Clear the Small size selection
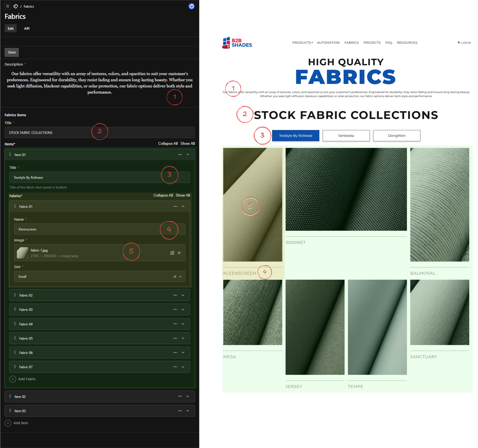 (x=175, y=277)
